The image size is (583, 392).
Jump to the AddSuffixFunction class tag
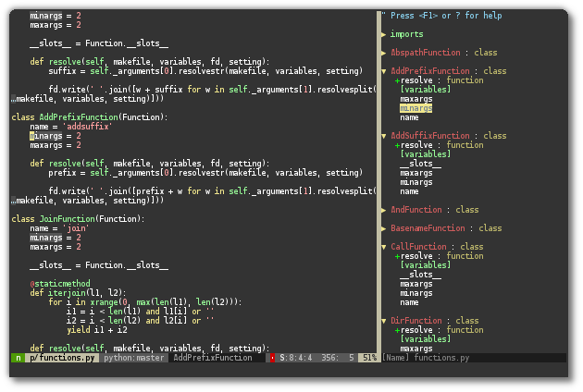[x=429, y=136]
